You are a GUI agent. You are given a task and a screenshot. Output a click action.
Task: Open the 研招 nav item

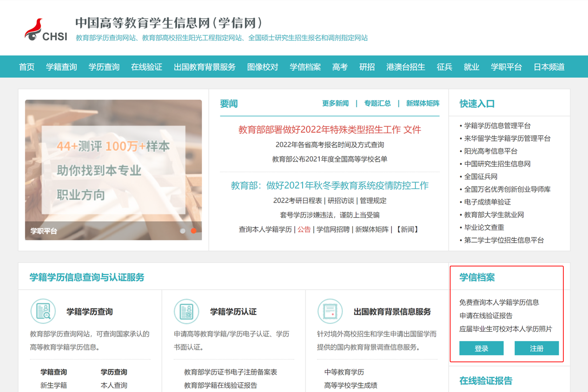click(367, 67)
